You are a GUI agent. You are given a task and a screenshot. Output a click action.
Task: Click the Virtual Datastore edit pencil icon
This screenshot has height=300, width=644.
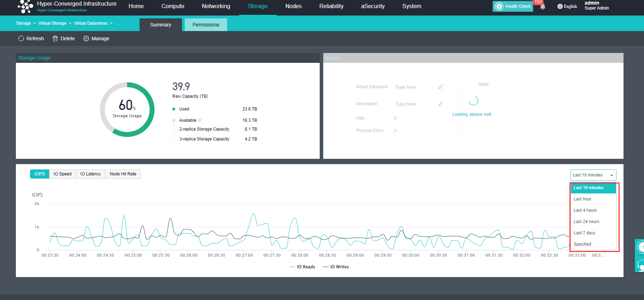(x=441, y=87)
